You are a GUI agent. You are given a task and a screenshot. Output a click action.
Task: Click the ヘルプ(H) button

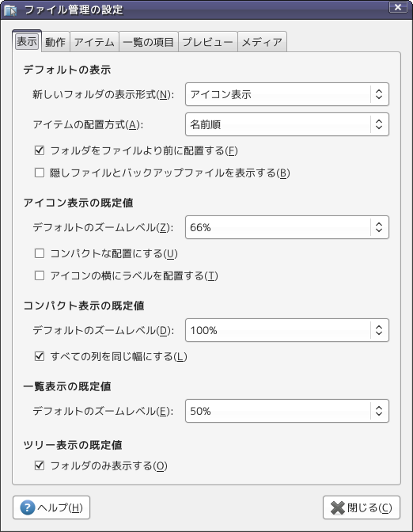[51, 507]
